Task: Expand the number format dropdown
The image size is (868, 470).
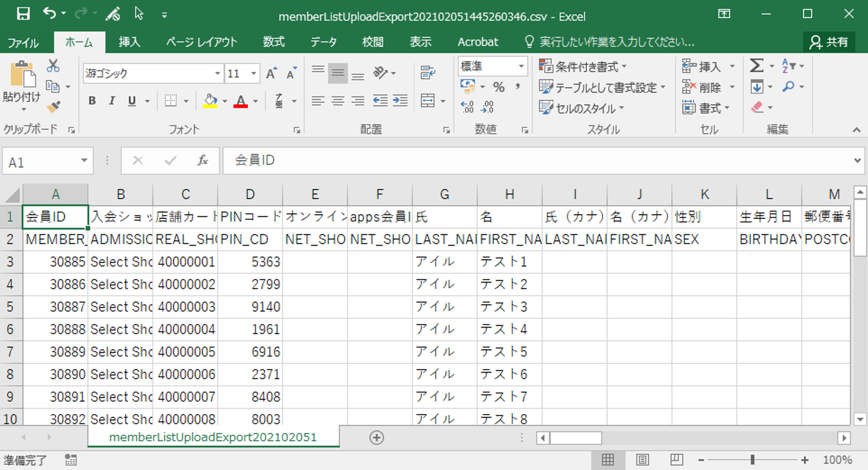Action: 521,66
